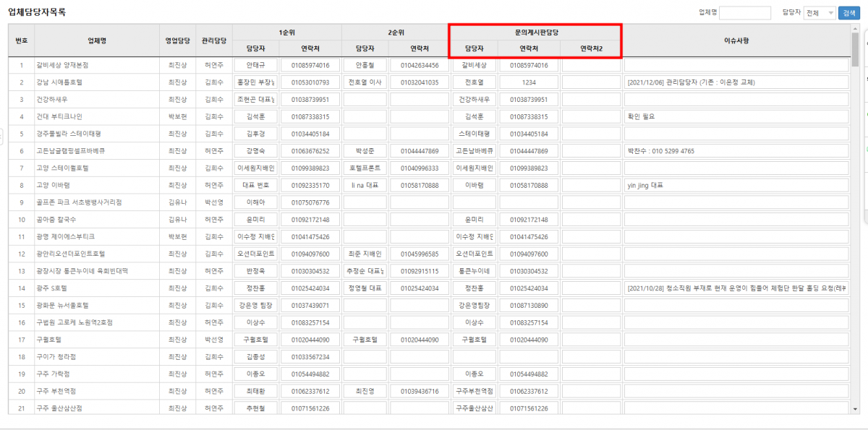Click the issue field with 박찬수 phone number
868x430 pixels.
736,151
